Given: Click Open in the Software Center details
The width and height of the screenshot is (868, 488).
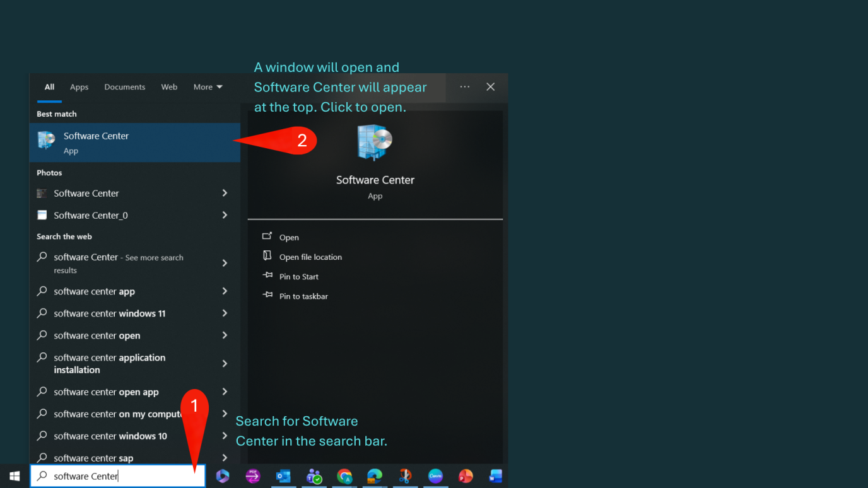Looking at the screenshot, I should click(289, 238).
